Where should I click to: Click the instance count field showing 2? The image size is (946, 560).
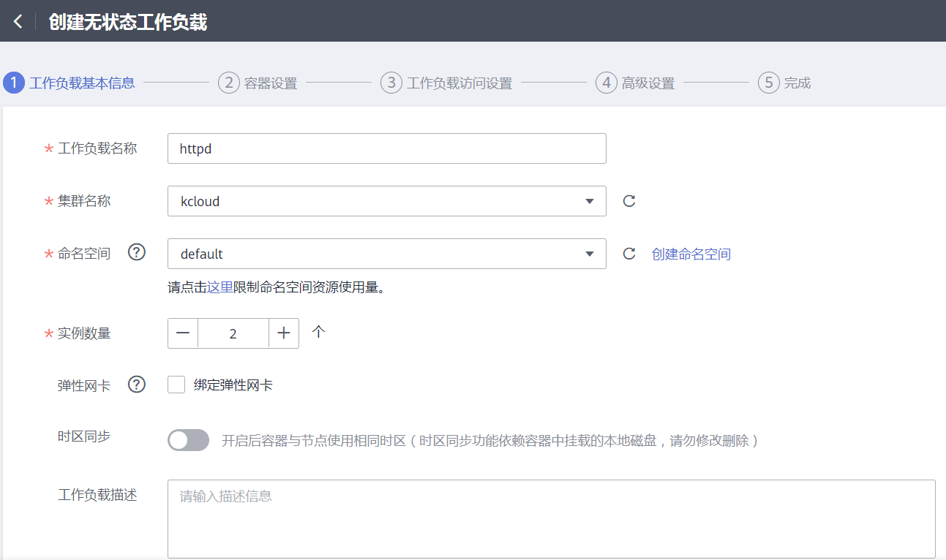[233, 333]
